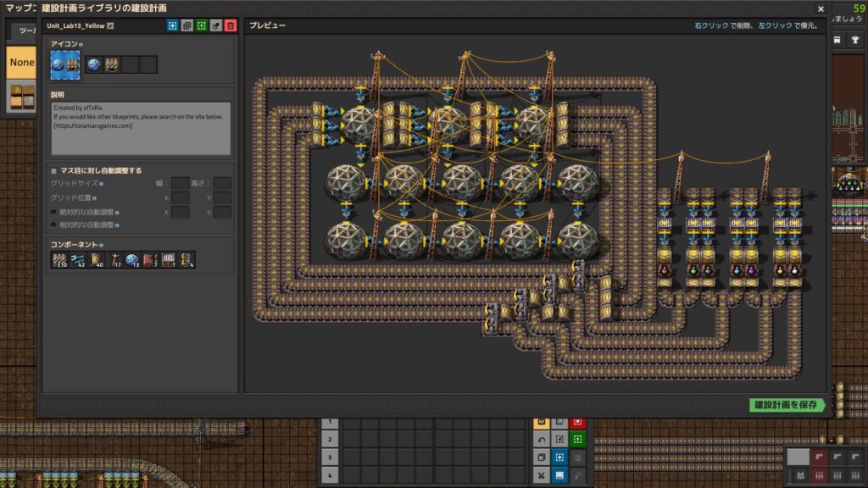Choose the fourth empty icon slot

click(x=147, y=64)
